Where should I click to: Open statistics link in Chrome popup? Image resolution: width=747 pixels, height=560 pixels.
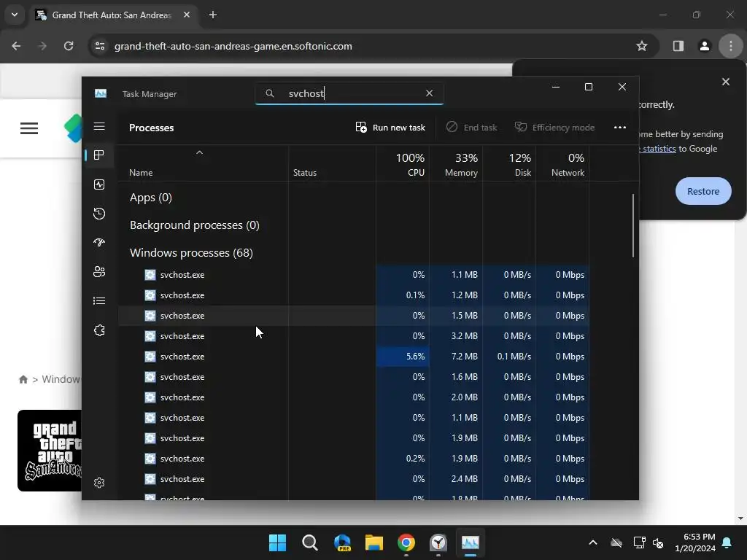pyautogui.click(x=659, y=149)
